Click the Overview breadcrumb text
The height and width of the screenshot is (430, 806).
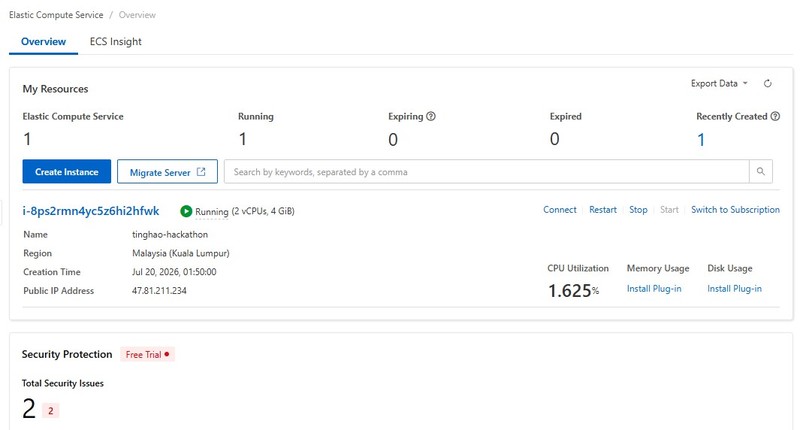coord(137,15)
